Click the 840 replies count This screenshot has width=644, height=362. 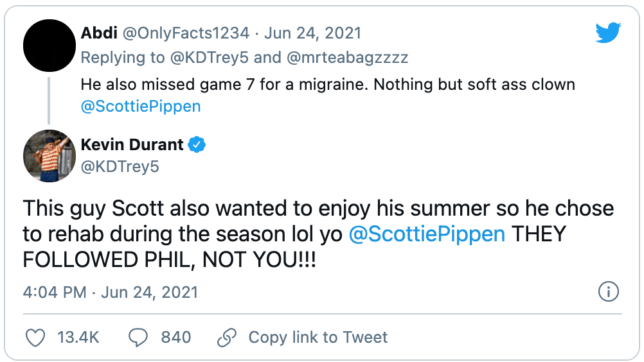[x=175, y=337]
